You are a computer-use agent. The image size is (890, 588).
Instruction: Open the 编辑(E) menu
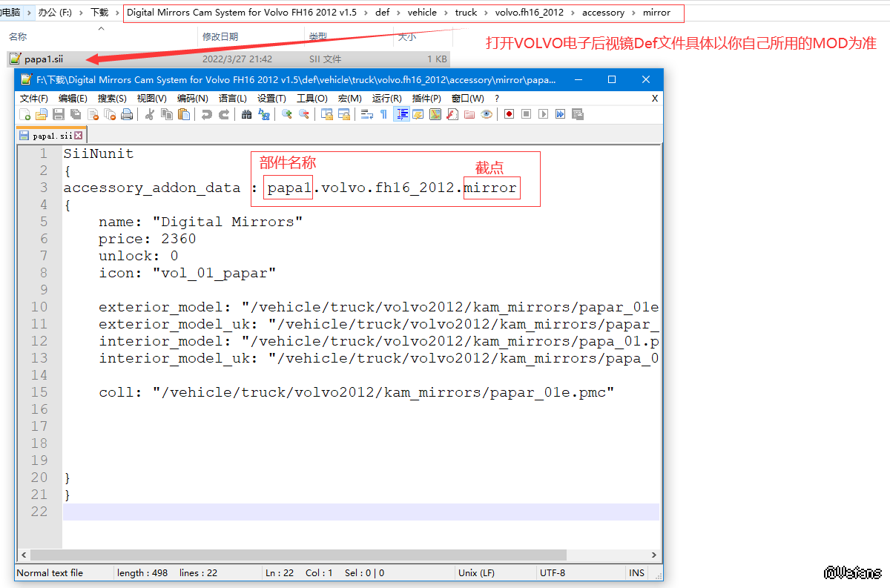pos(73,99)
